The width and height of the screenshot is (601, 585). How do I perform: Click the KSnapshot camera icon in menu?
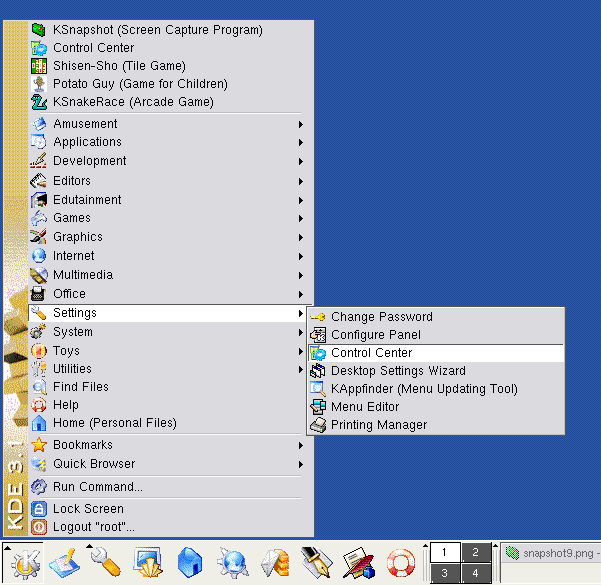coord(39,30)
